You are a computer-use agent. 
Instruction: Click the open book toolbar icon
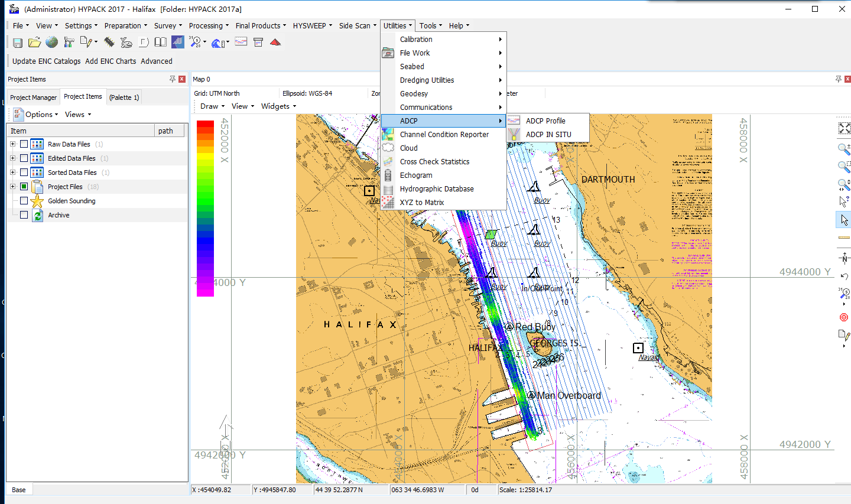(x=160, y=42)
